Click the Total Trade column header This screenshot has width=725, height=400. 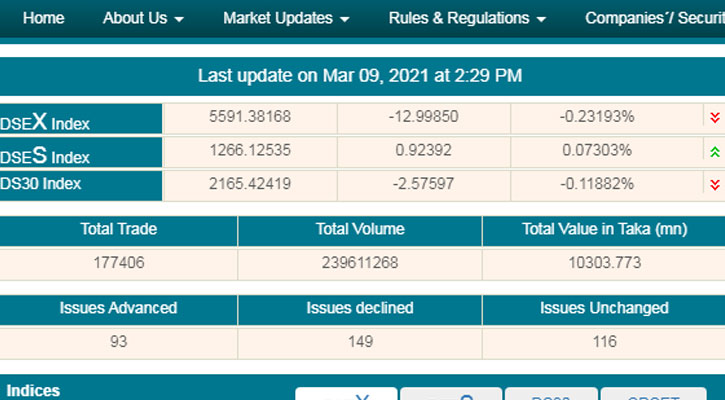(118, 229)
